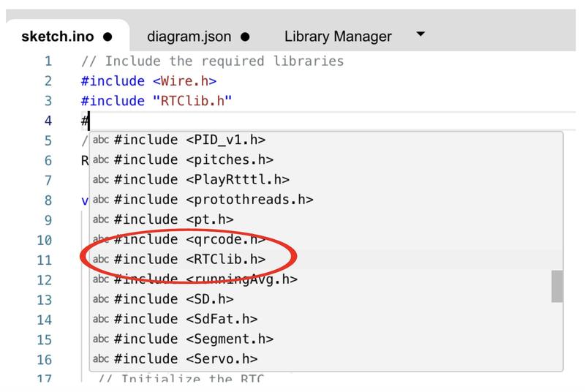Place cursor on the Wire.h include line

[x=149, y=81]
